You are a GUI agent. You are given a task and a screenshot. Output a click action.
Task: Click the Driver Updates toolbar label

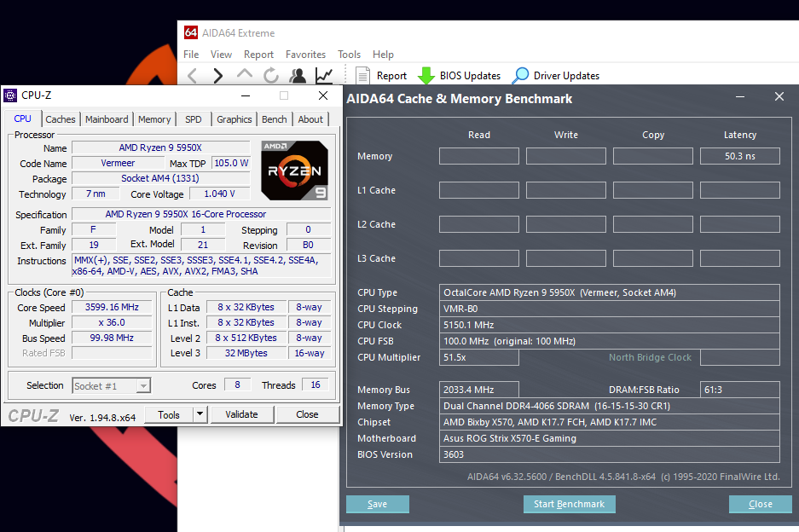(566, 76)
